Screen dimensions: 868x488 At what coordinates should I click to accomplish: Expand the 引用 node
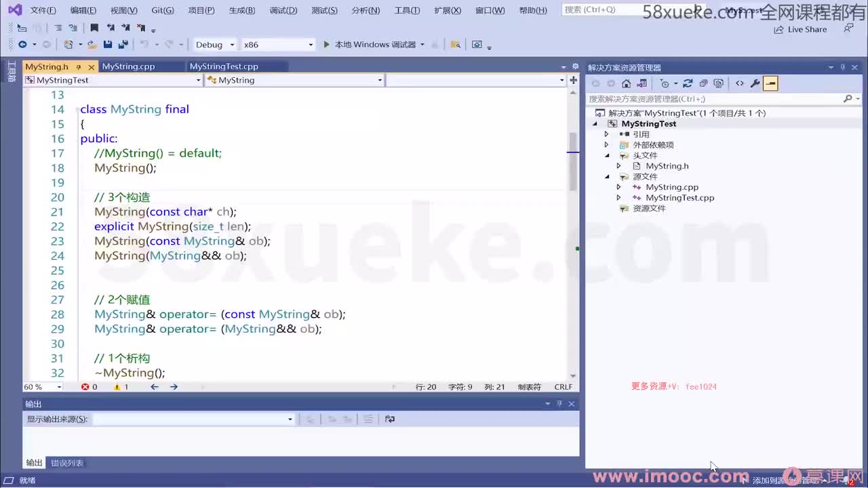[607, 134]
